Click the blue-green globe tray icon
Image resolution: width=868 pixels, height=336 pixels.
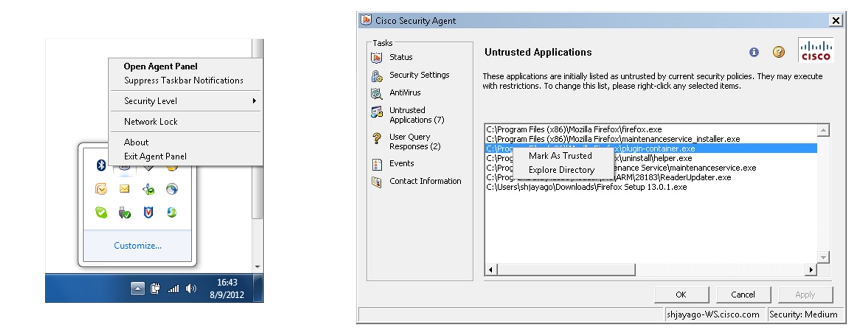point(172,189)
